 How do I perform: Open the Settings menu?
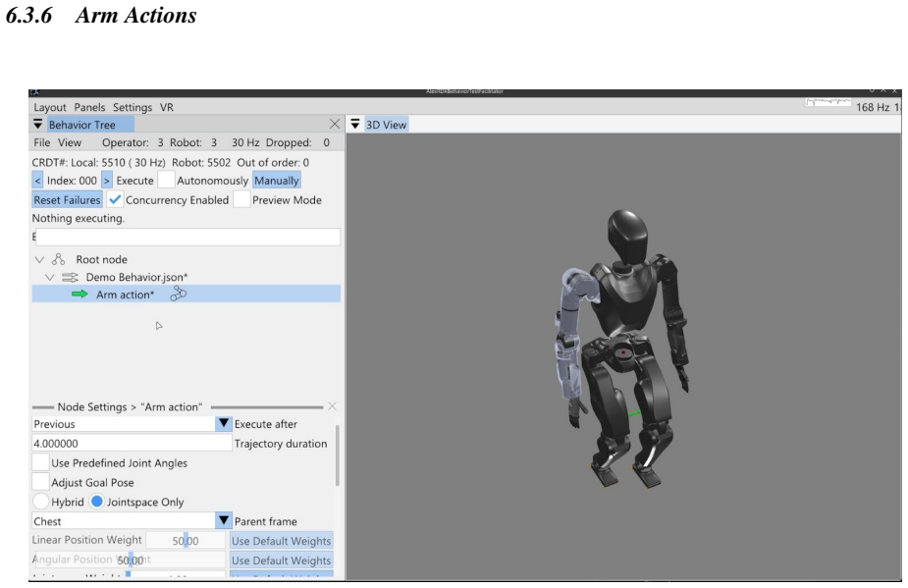[x=133, y=107]
